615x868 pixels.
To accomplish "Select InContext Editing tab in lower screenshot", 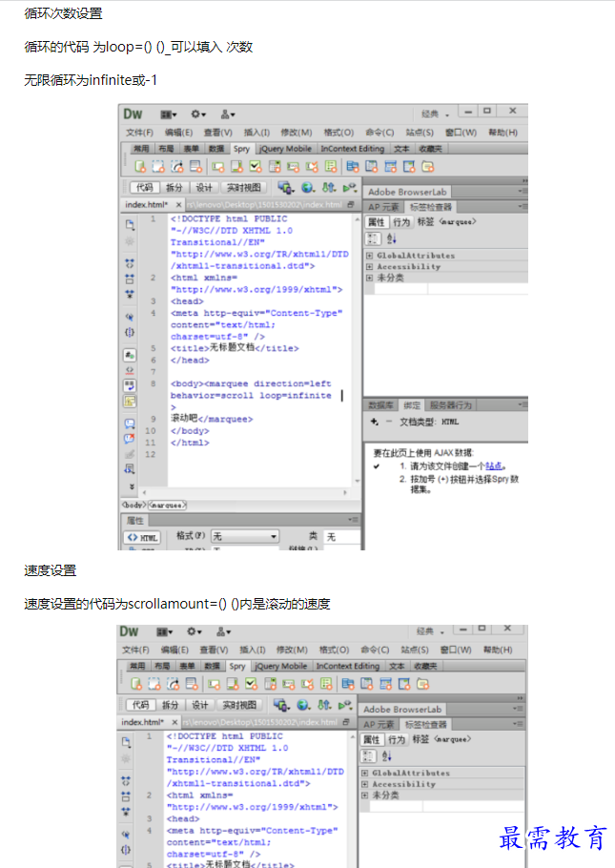I will coord(348,666).
